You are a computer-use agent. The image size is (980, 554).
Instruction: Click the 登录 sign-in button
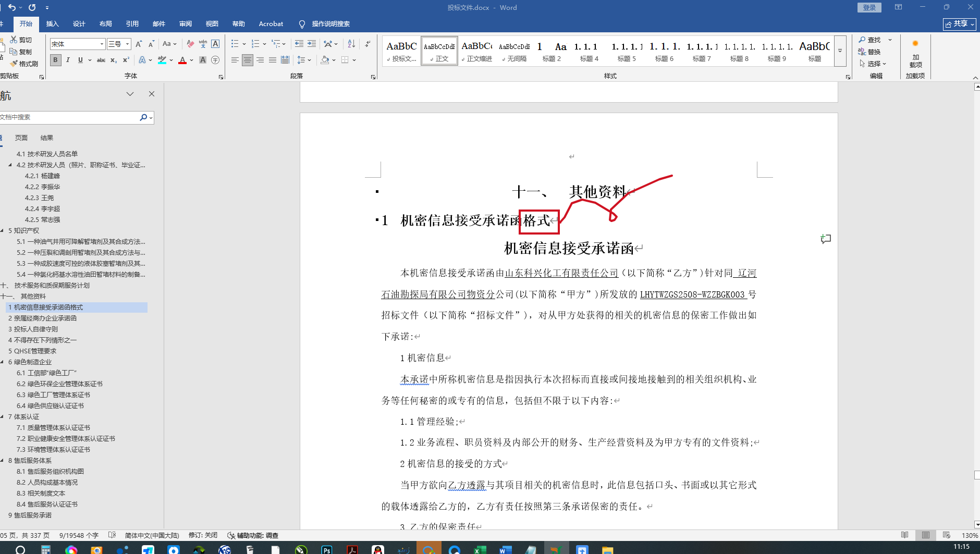pos(869,7)
